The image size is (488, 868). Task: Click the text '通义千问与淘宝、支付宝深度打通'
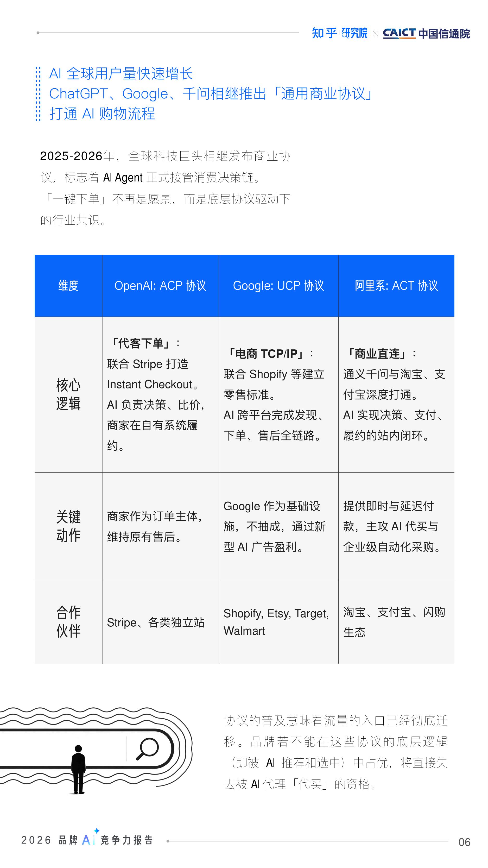pos(394,385)
